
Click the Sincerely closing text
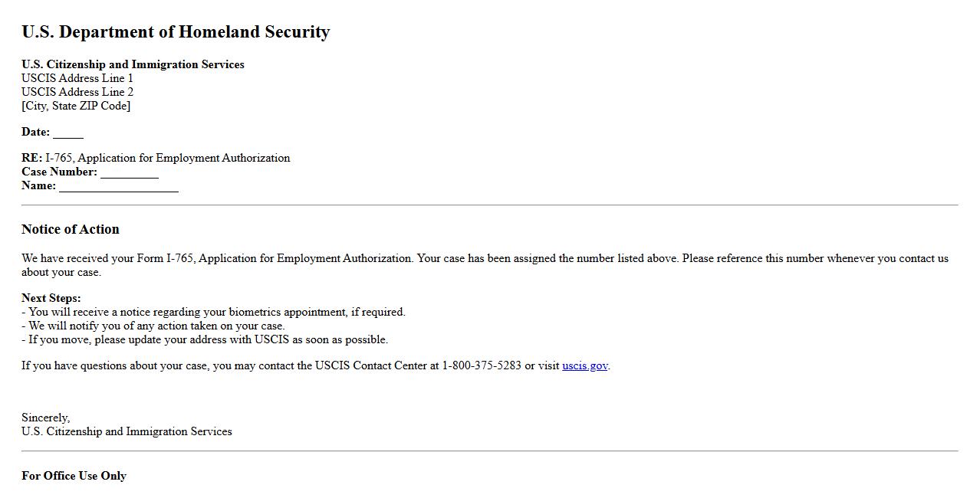coord(45,418)
